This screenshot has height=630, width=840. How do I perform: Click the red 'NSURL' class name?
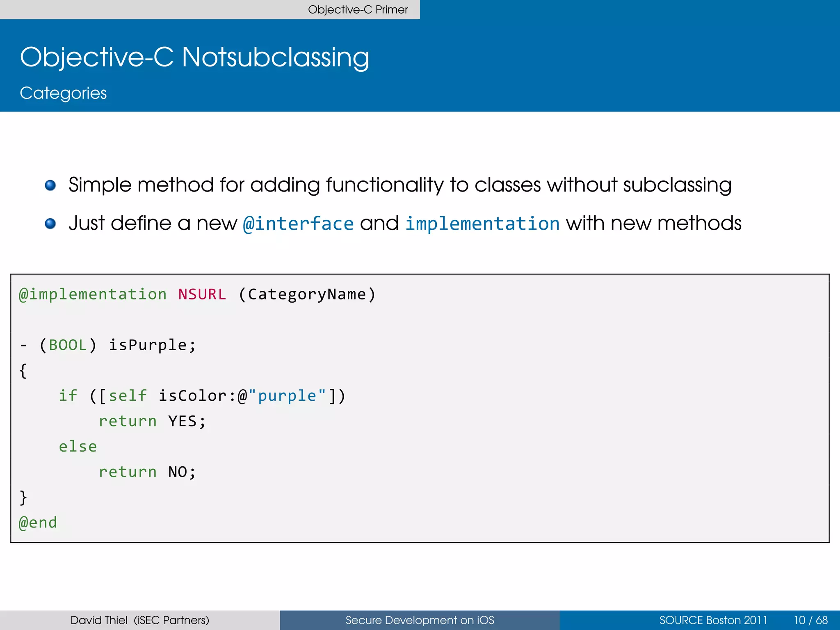[202, 294]
